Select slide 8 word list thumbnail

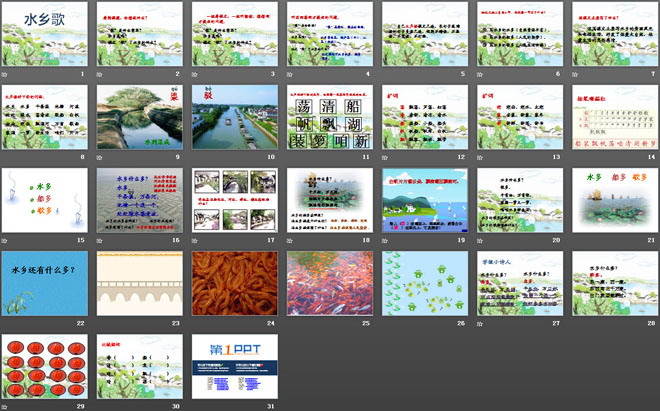click(x=45, y=117)
